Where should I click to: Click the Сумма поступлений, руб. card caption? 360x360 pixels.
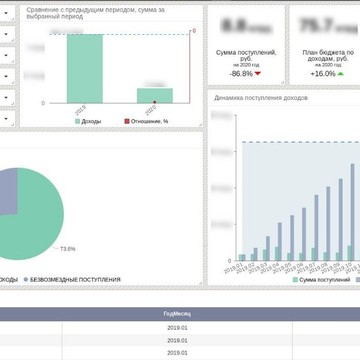(246, 55)
